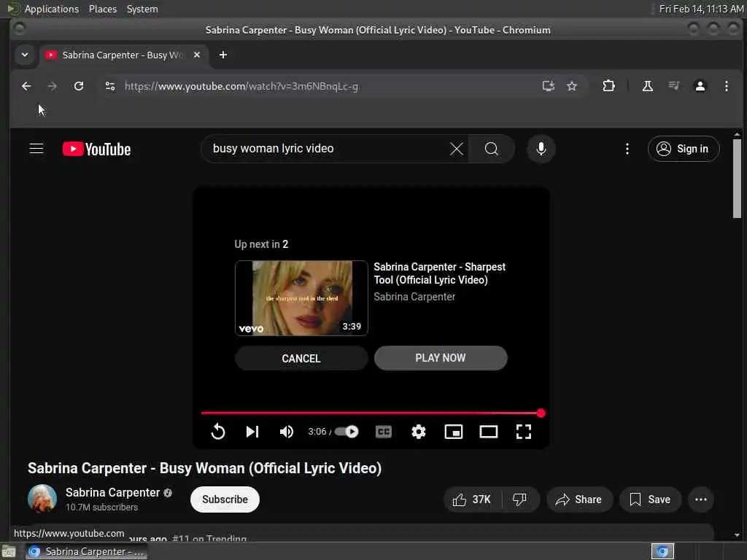Go forward in browser history

coord(53,86)
